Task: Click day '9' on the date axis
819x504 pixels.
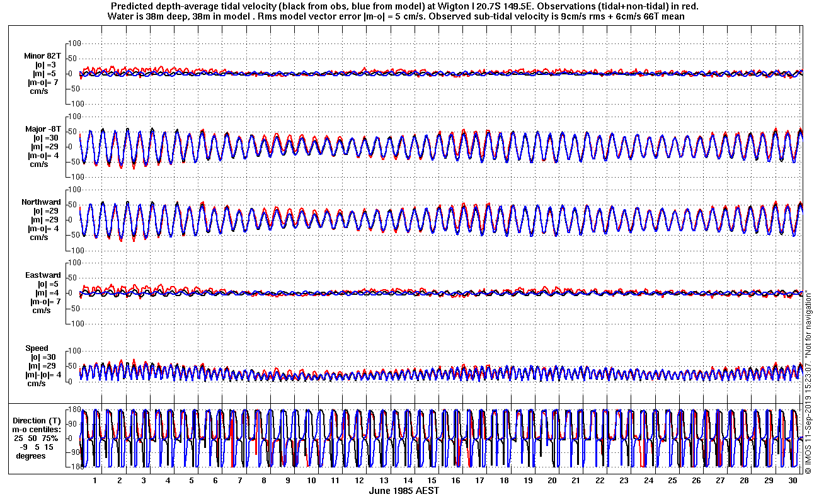Action: (288, 481)
